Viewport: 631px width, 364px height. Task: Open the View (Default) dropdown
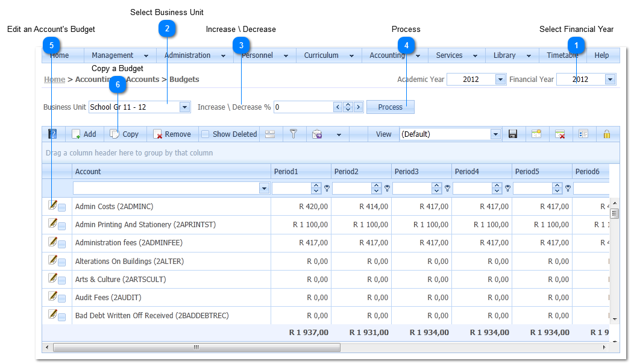coord(495,134)
